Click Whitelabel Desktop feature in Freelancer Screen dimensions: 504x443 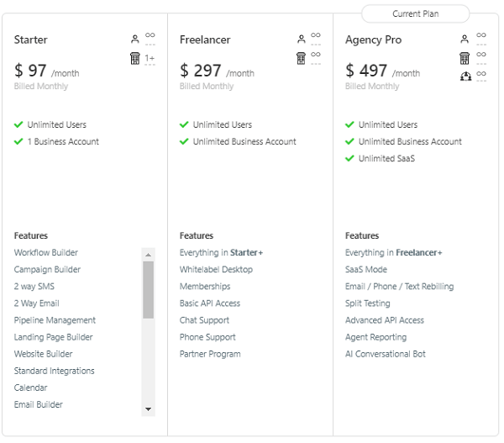tap(216, 269)
